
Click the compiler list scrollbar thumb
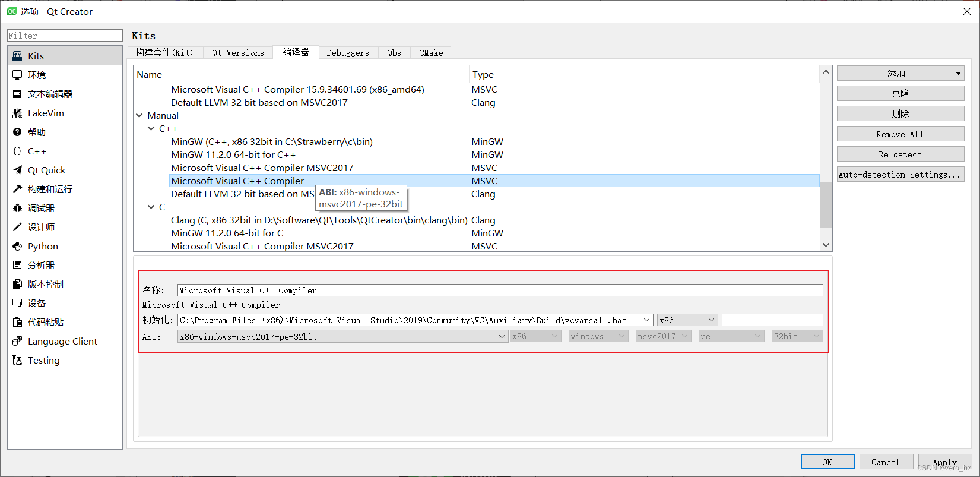[x=826, y=204]
